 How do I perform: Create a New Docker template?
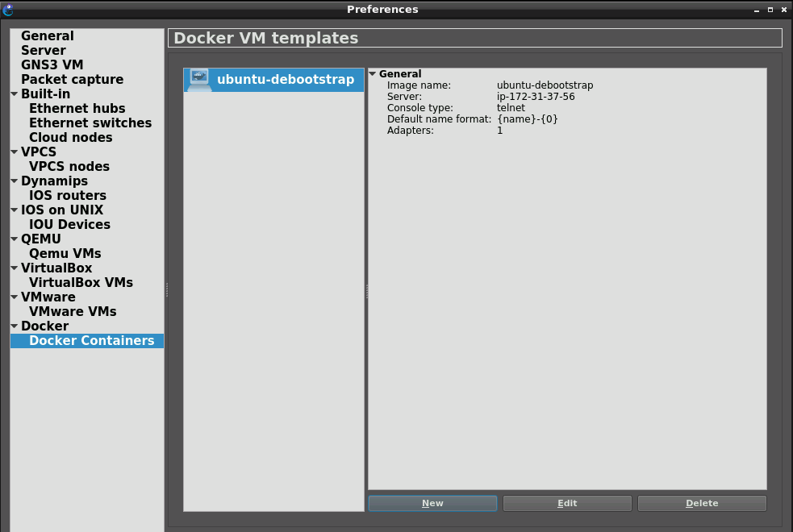click(x=432, y=503)
